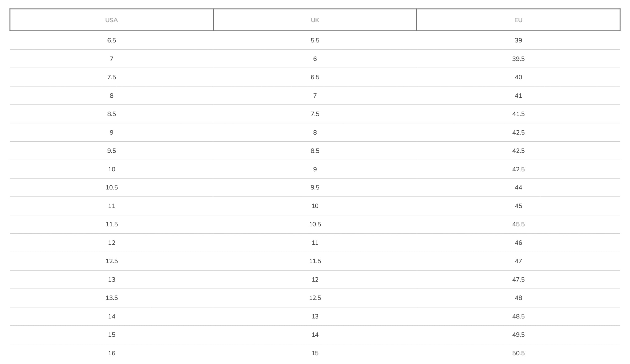Select EU size 45.5 cell
This screenshot has width=630, height=364.
(518, 224)
